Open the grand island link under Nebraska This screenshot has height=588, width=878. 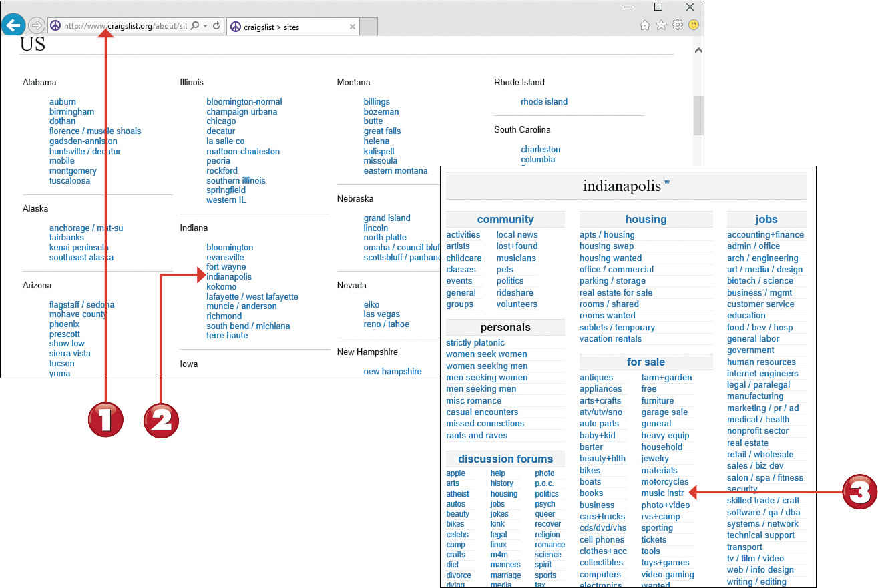pyautogui.click(x=387, y=218)
